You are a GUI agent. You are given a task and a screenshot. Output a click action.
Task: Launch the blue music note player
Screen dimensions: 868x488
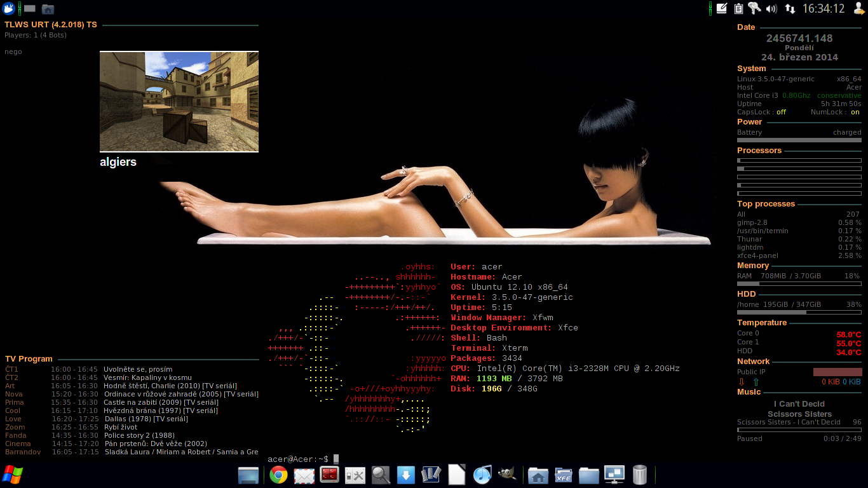click(x=482, y=475)
